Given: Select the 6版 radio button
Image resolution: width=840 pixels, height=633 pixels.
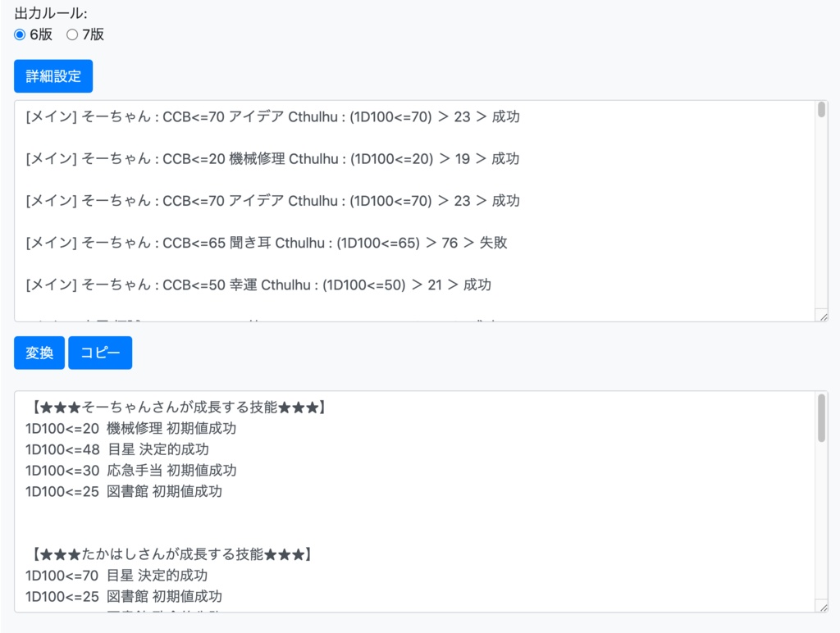Looking at the screenshot, I should coord(18,34).
